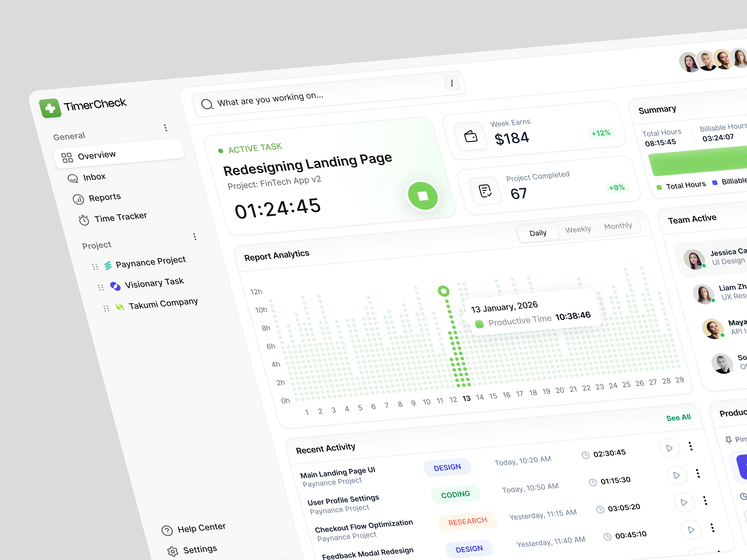Stop the active task timer
The image size is (747, 560).
point(423,196)
